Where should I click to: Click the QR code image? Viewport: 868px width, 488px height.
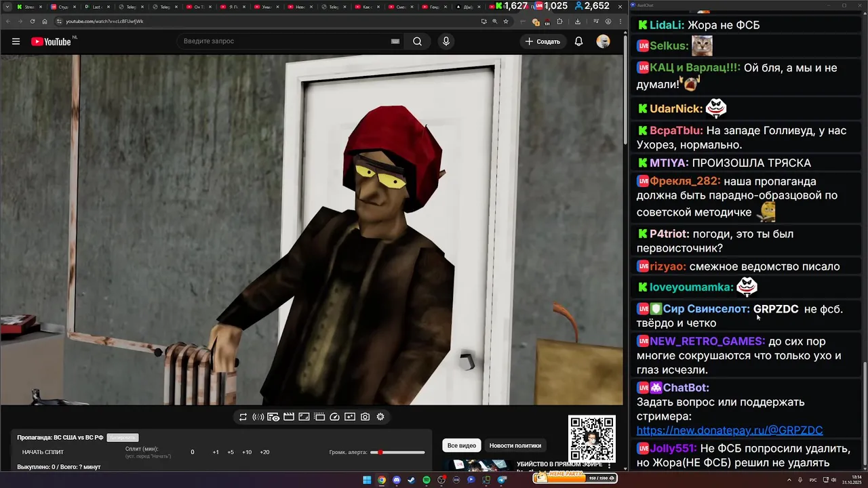click(591, 439)
